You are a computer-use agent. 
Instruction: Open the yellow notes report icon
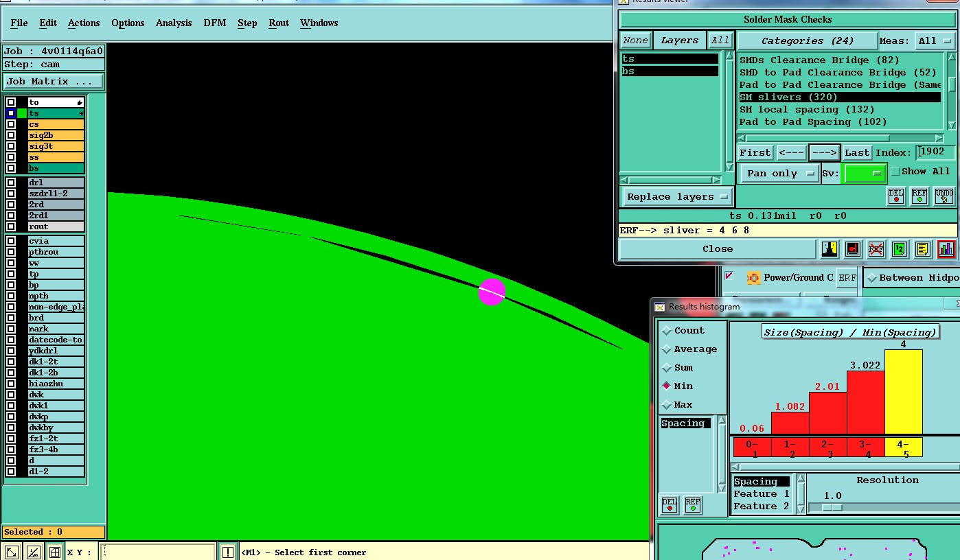coord(923,249)
